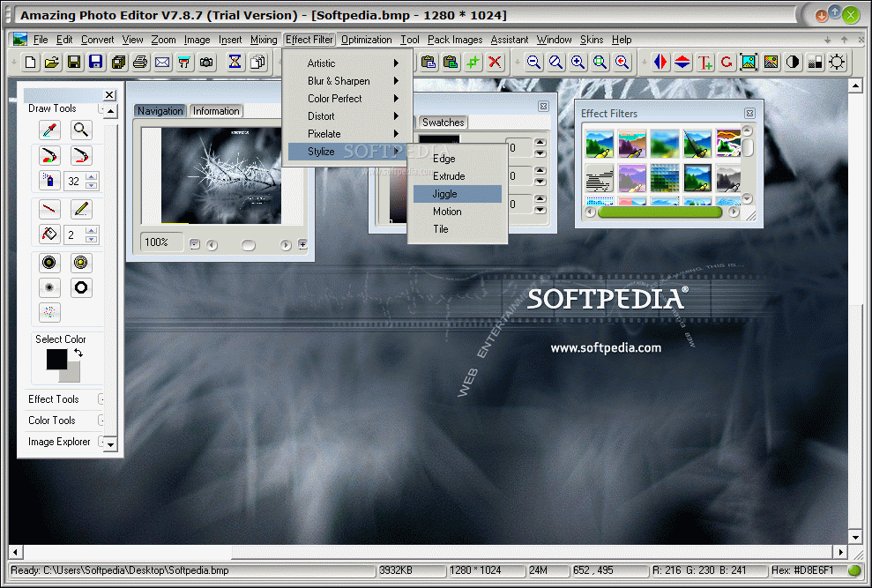
Task: Click the red X delete icon
Action: (x=495, y=63)
